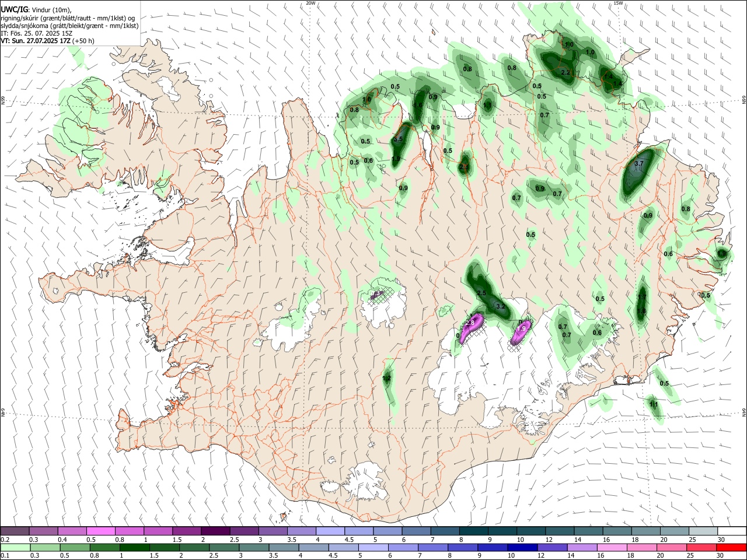Screen dimensions: 747x560
Task: Pick the palest green 0.1 swatch in the rain legend
Action: point(15,548)
